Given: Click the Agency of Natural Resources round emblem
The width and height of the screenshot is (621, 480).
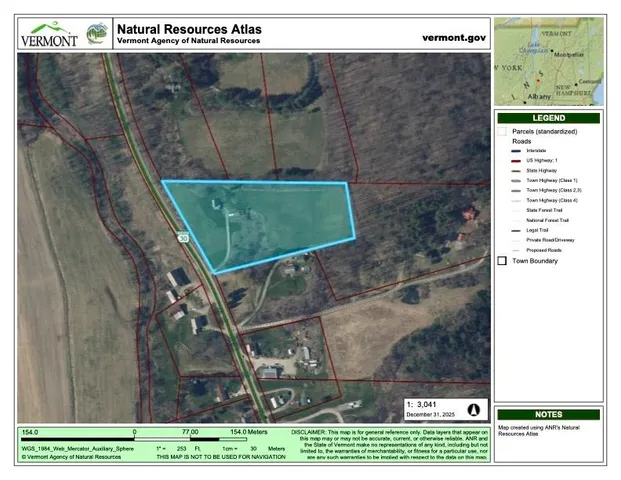Looking at the screenshot, I should [97, 33].
